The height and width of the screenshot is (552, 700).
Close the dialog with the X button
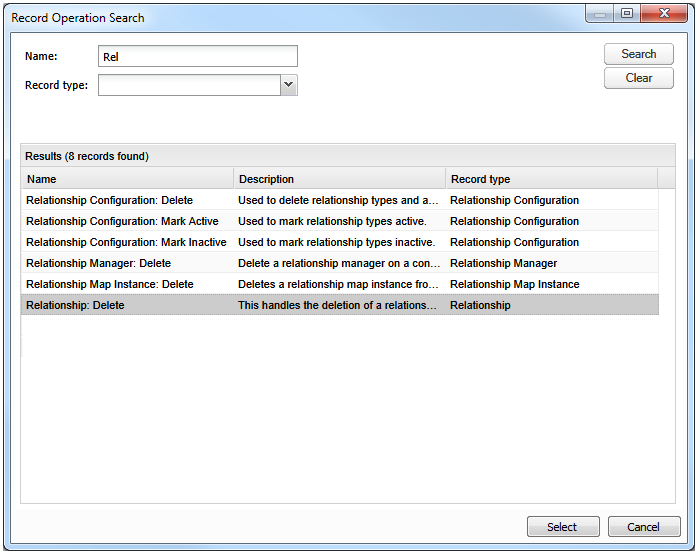[664, 14]
